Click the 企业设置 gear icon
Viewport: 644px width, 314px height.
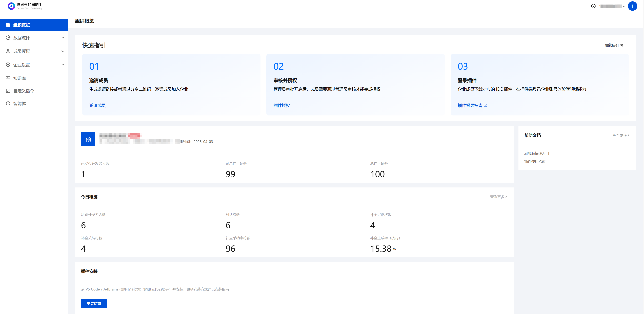(x=8, y=65)
